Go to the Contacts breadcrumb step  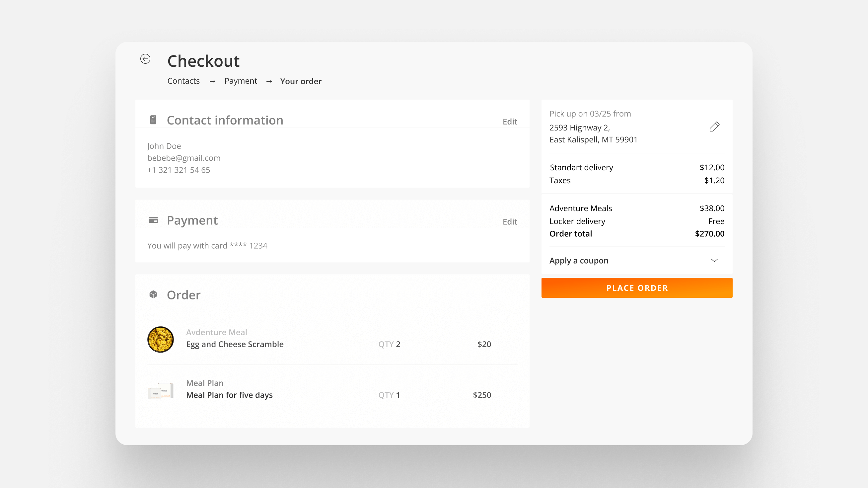pos(183,81)
